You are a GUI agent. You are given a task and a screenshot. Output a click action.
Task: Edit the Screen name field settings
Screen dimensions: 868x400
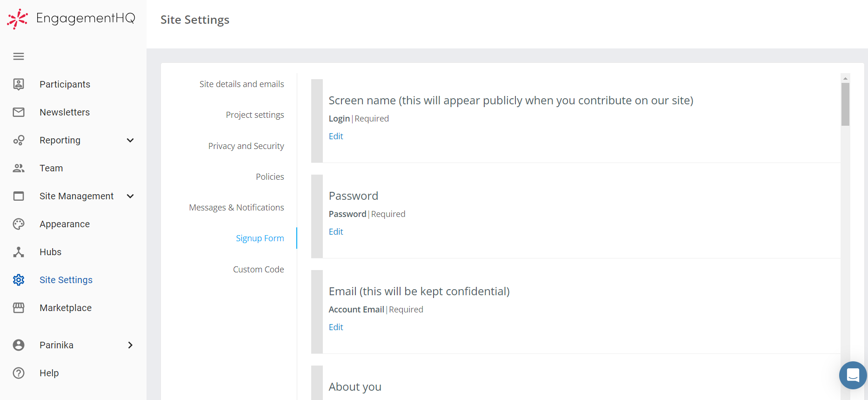click(x=336, y=136)
